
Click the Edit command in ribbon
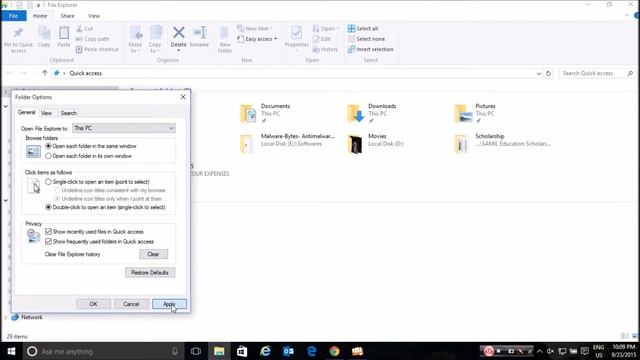pyautogui.click(x=322, y=39)
